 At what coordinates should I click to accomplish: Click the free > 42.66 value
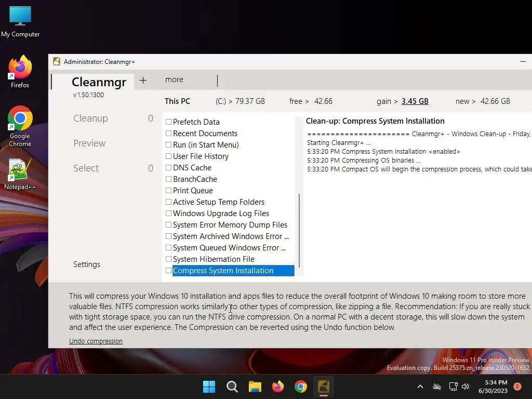(311, 101)
